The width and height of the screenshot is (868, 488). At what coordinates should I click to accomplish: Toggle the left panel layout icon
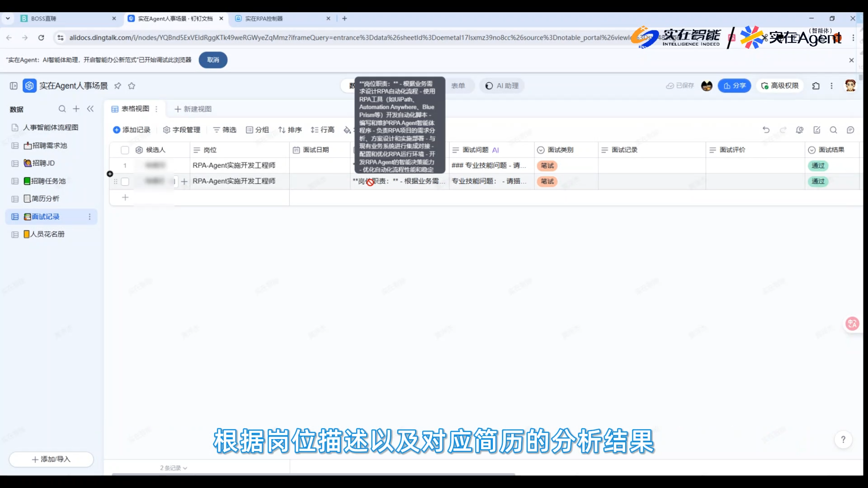(x=14, y=86)
